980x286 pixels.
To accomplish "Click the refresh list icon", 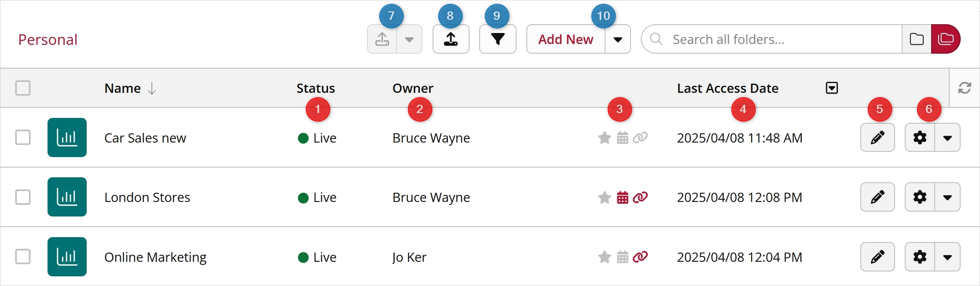I will tap(965, 88).
